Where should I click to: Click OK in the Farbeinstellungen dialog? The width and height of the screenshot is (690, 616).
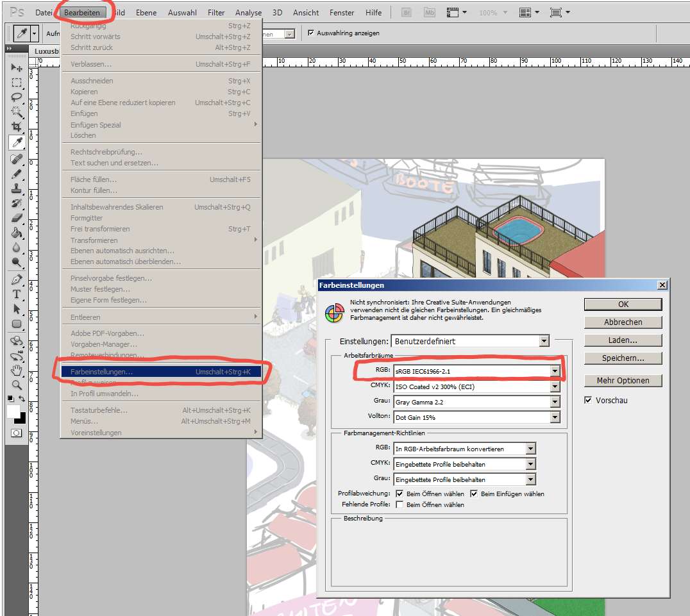623,304
